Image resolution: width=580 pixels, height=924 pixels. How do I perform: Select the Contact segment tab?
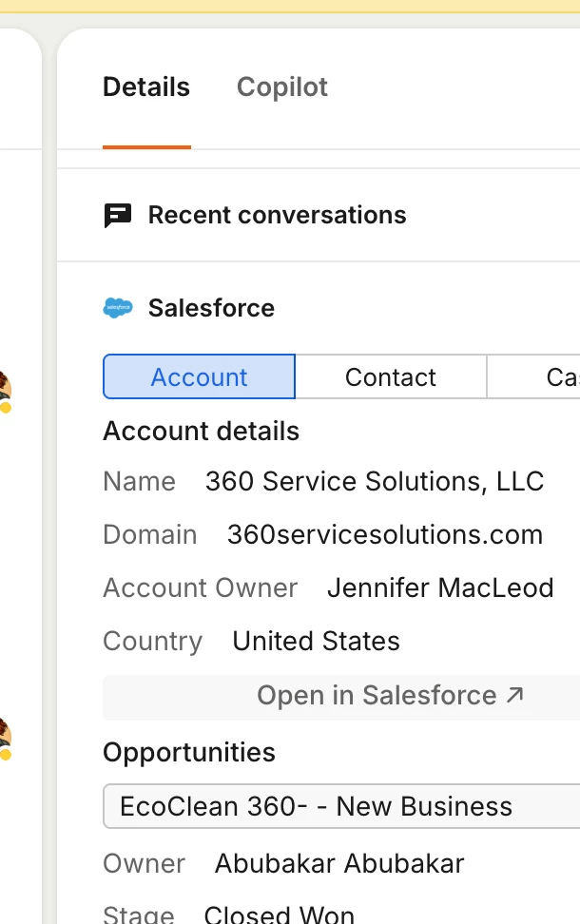tap(391, 376)
